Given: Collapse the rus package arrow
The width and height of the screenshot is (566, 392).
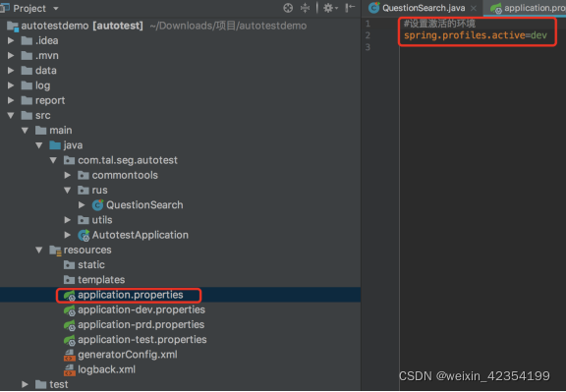Looking at the screenshot, I should (68, 191).
